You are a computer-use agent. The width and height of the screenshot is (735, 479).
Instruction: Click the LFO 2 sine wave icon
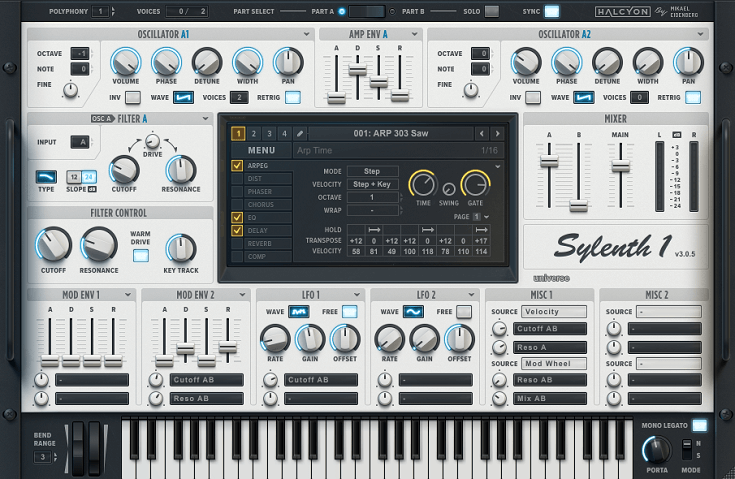coord(413,312)
